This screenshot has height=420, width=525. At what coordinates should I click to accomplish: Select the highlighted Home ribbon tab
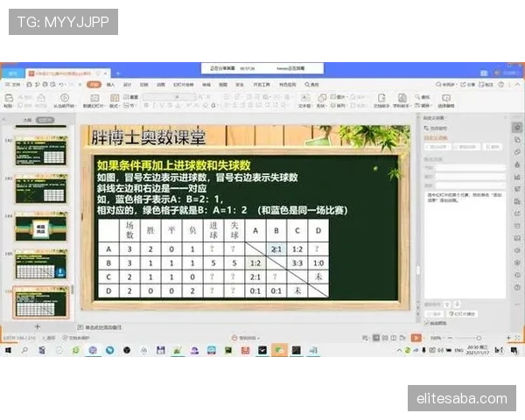(94, 85)
